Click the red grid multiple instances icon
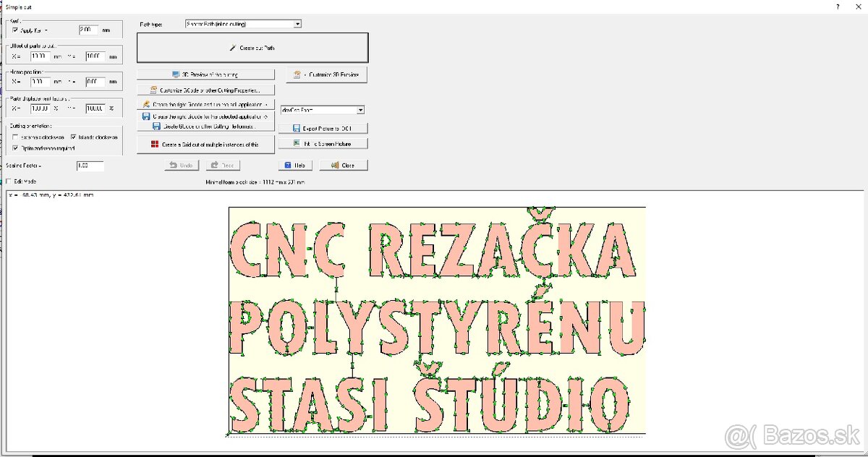This screenshot has width=868, height=457. (x=154, y=143)
